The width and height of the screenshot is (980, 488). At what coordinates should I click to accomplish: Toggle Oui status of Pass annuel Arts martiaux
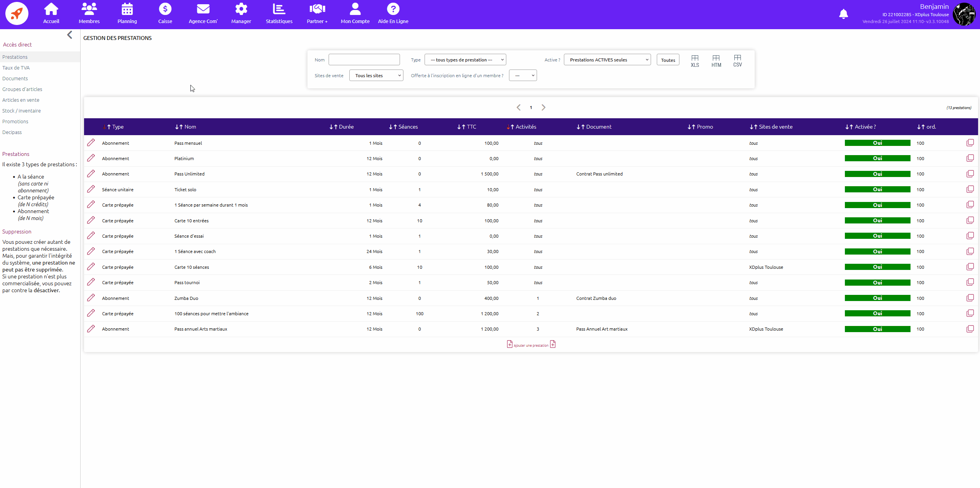878,329
